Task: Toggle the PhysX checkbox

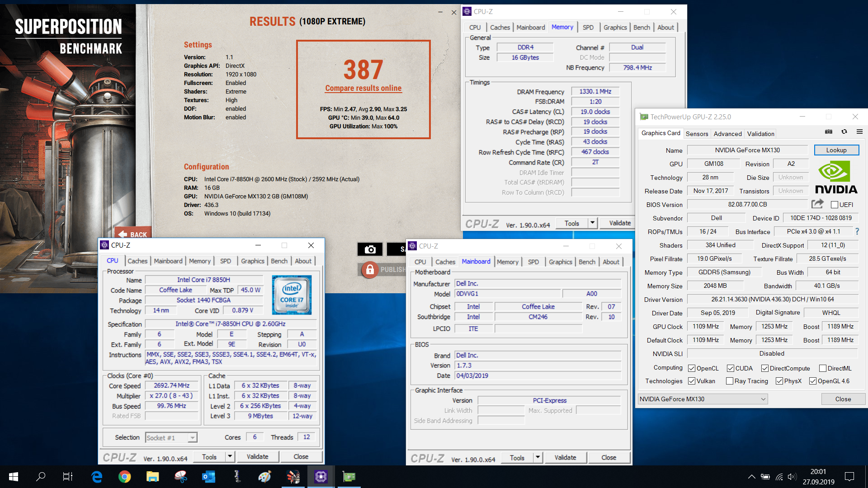Action: 779,381
